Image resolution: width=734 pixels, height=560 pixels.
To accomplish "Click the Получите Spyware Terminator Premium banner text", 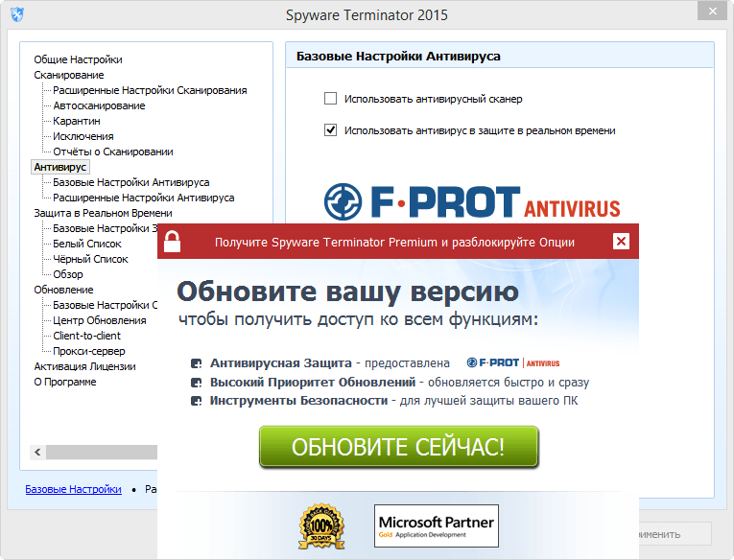I will (394, 242).
